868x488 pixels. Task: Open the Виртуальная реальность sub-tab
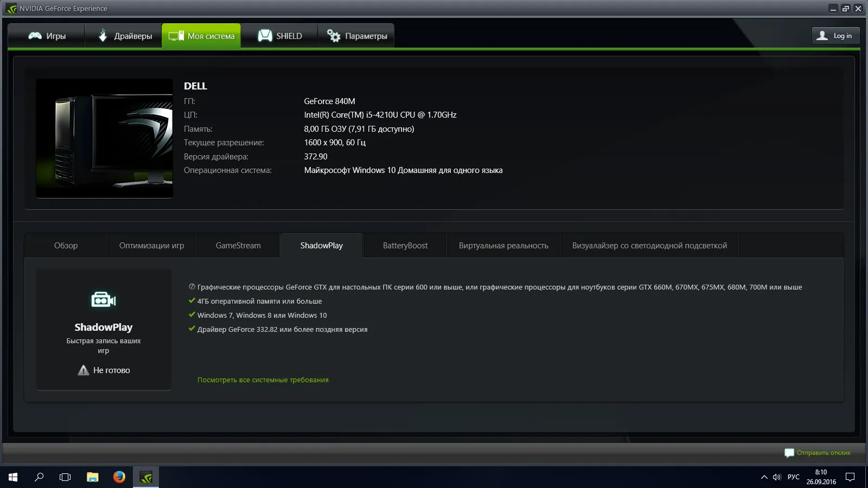coord(503,246)
